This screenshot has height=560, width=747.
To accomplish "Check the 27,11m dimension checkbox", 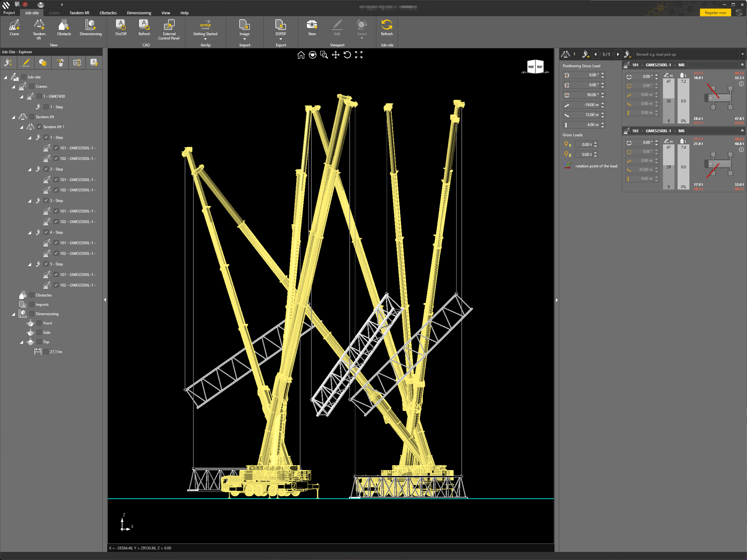I will click(x=46, y=352).
